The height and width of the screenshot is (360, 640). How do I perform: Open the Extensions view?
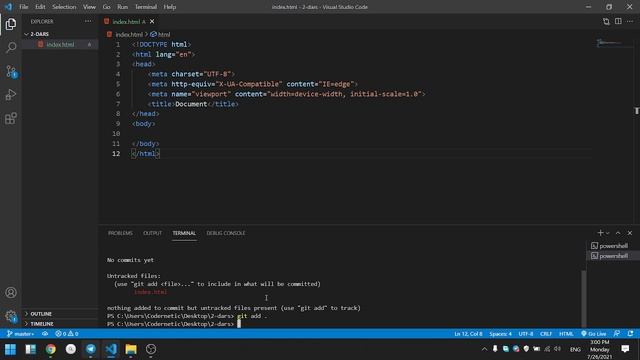pos(11,118)
